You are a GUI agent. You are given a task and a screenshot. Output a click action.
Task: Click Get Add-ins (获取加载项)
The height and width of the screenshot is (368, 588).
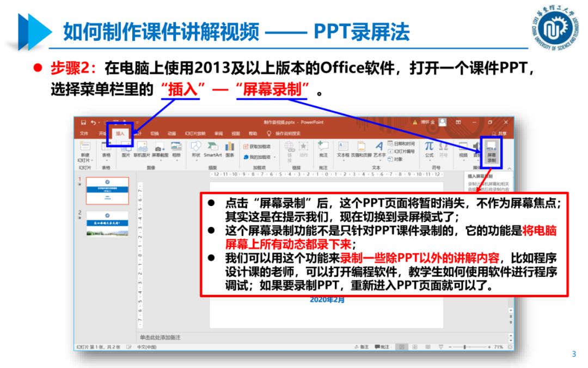pos(257,147)
